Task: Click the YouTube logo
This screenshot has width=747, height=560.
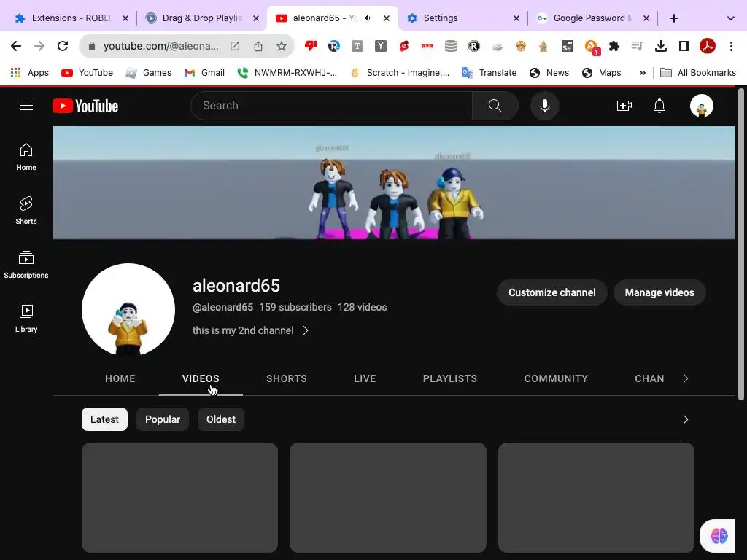Action: click(85, 106)
